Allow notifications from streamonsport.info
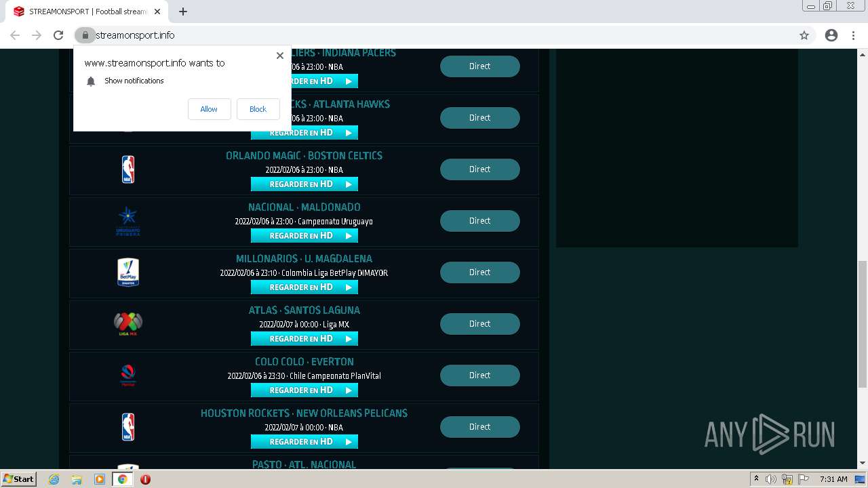This screenshot has height=488, width=868. [209, 109]
